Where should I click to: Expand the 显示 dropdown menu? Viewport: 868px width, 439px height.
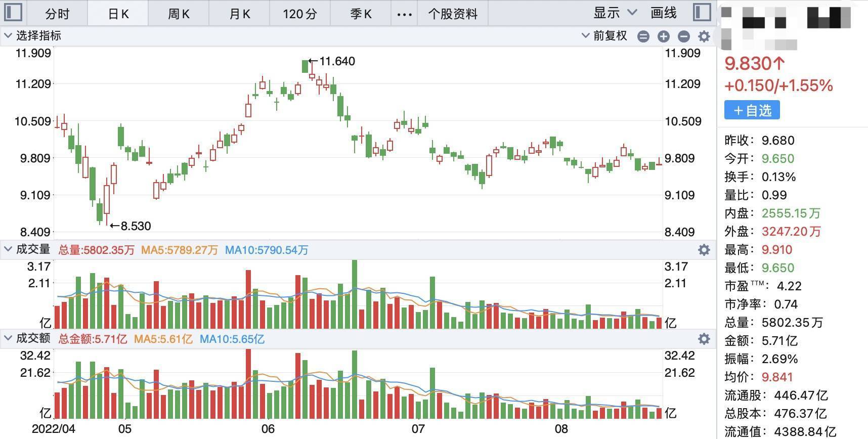pyautogui.click(x=615, y=13)
